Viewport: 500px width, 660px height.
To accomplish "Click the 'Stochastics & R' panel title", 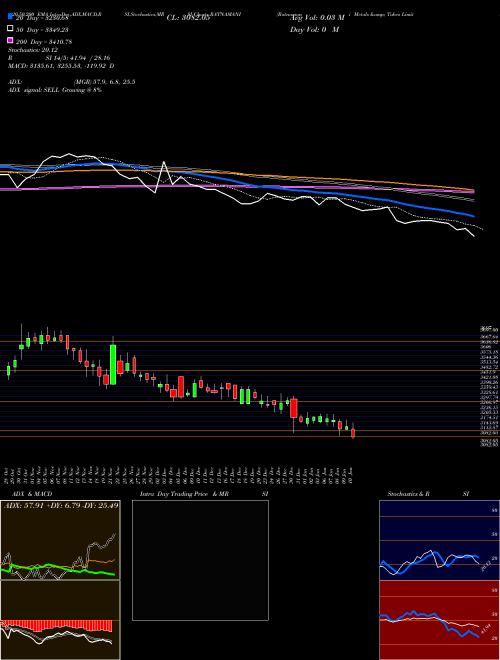I will (x=408, y=494).
